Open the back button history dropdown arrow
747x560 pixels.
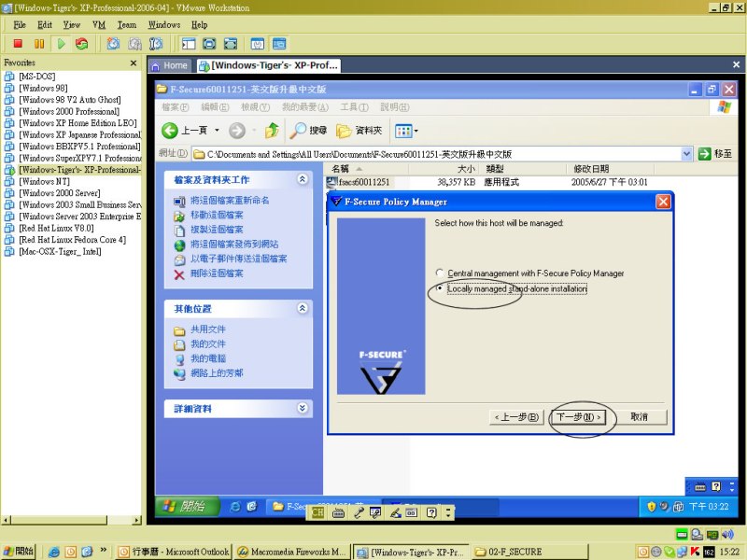tap(217, 131)
